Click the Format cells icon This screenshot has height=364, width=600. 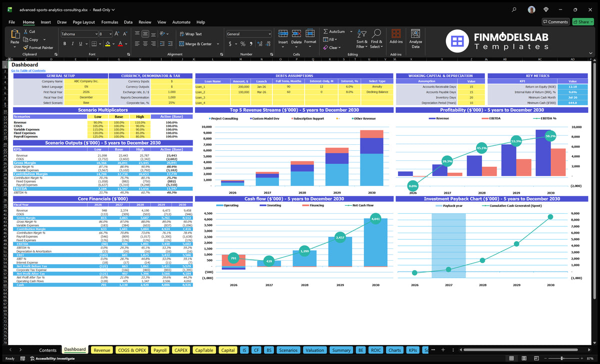310,34
